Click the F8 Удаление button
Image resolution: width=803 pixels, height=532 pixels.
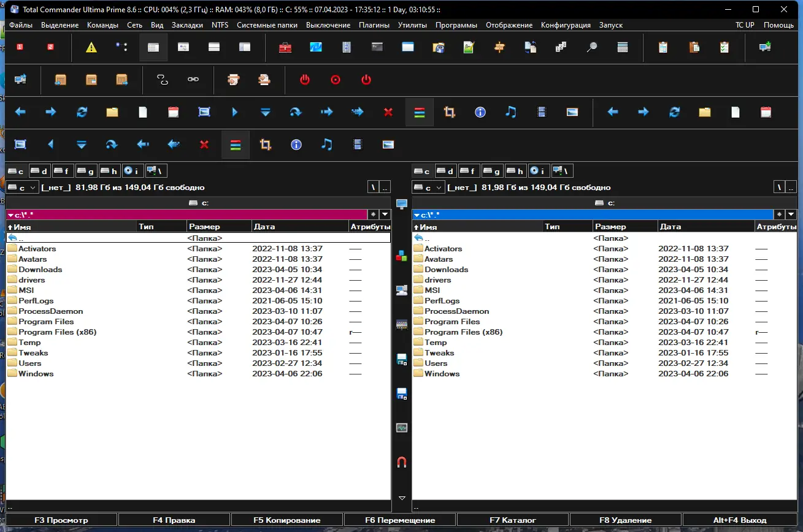pos(626,520)
